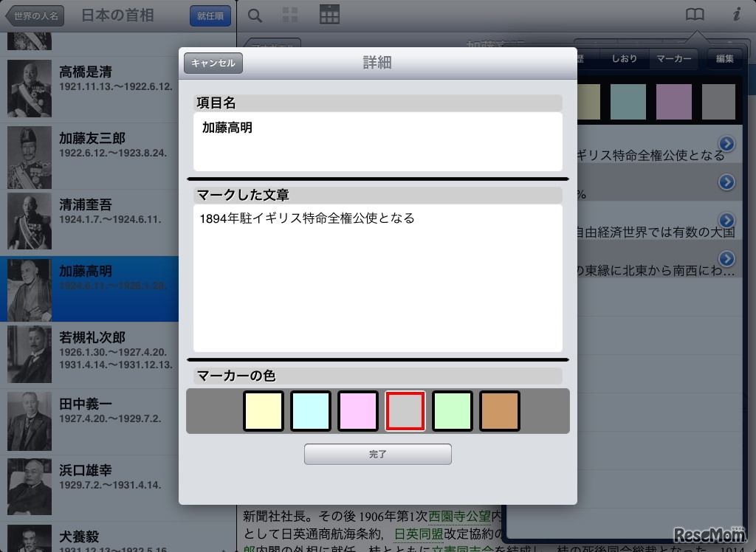Open the book bookmarks icon

(x=695, y=15)
